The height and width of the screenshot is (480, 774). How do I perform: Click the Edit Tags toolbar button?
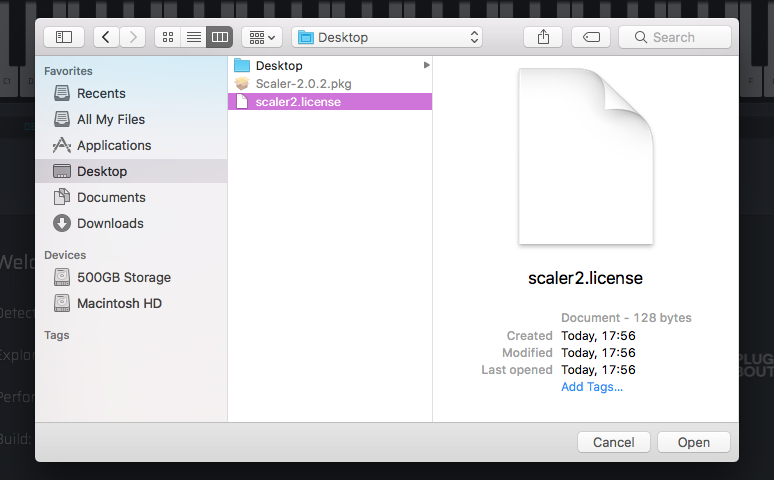(591, 37)
